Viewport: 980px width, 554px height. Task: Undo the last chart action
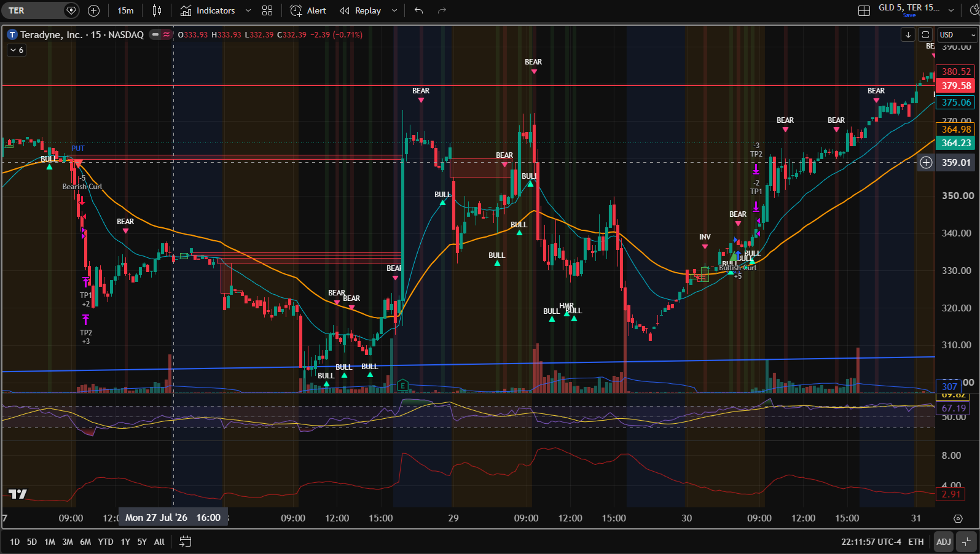coord(418,10)
